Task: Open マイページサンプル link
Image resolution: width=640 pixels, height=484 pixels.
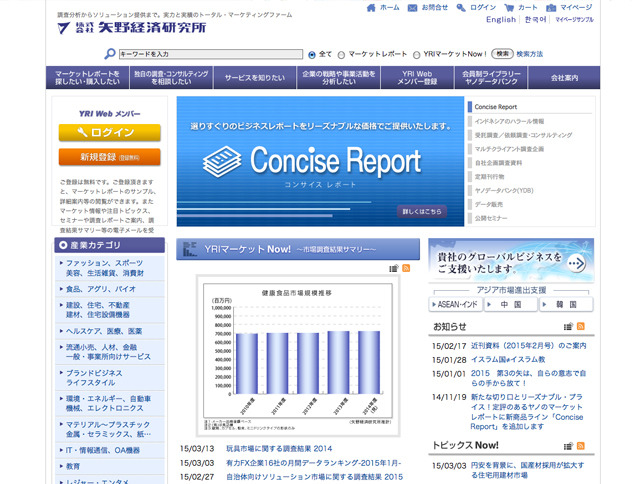Action: click(x=574, y=20)
